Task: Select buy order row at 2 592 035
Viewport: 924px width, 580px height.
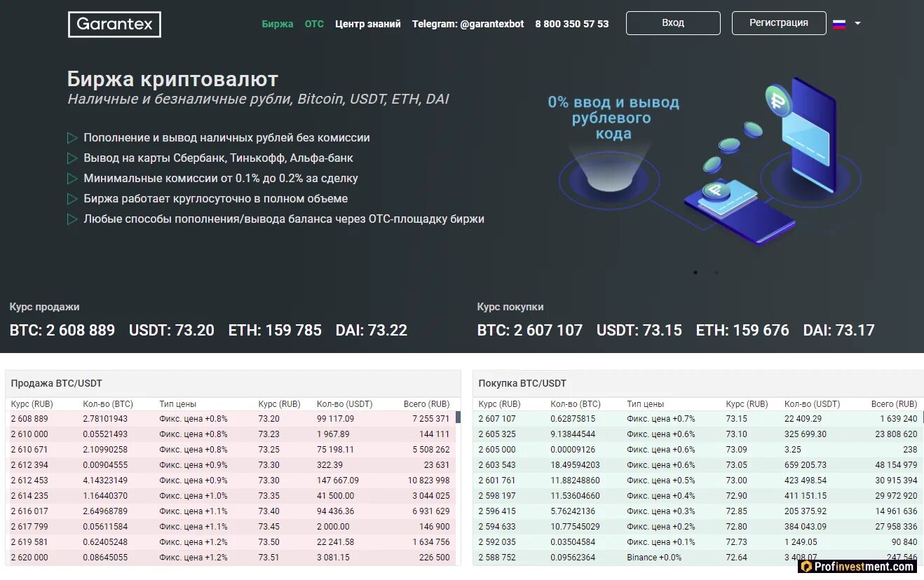Action: 698,542
